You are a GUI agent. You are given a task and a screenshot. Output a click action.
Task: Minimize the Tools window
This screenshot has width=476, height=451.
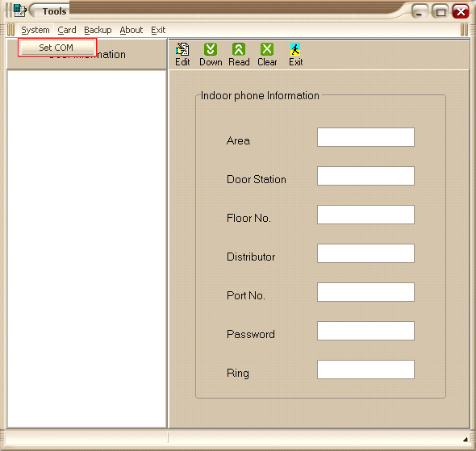(420, 11)
